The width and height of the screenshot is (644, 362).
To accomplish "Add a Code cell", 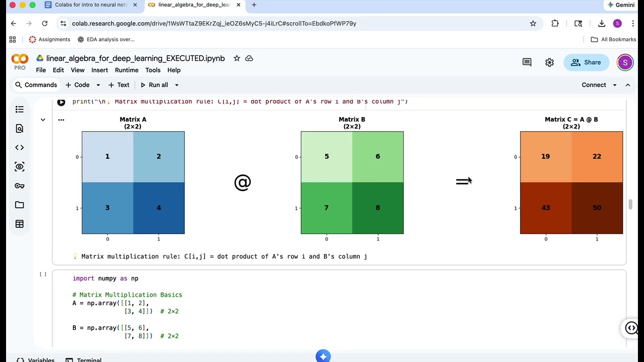I will click(77, 85).
